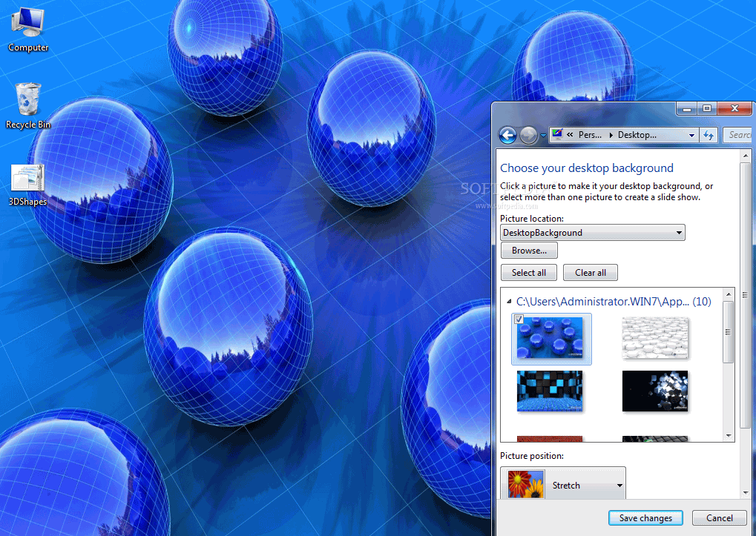Click the Desktop... breadcrumb in address bar

click(x=637, y=135)
